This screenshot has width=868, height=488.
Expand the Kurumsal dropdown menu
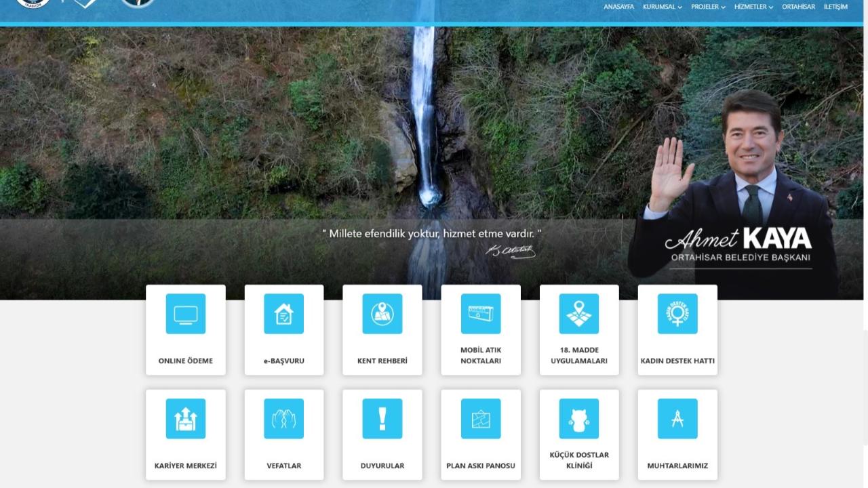pos(663,7)
